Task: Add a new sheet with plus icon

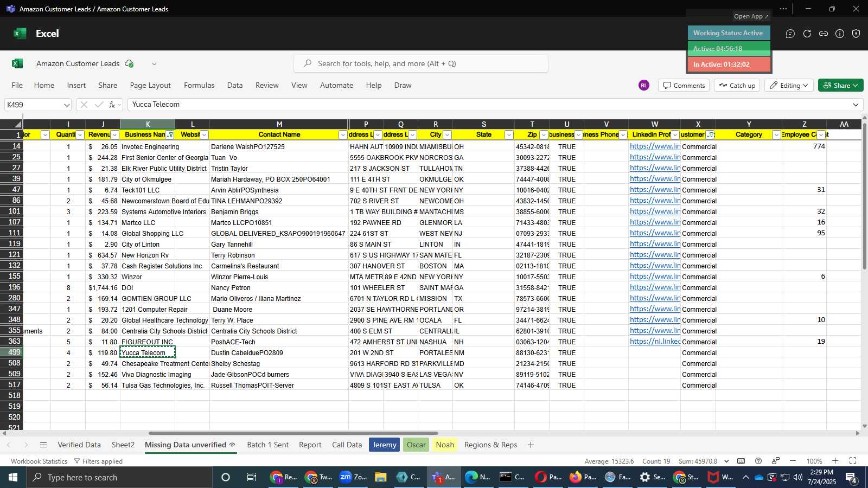Action: (x=531, y=445)
